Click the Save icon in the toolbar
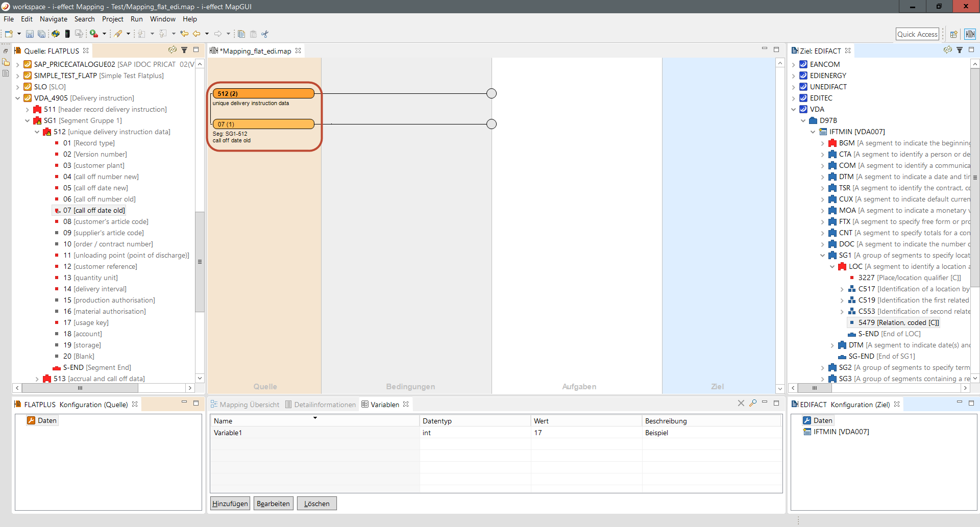 pyautogui.click(x=30, y=34)
